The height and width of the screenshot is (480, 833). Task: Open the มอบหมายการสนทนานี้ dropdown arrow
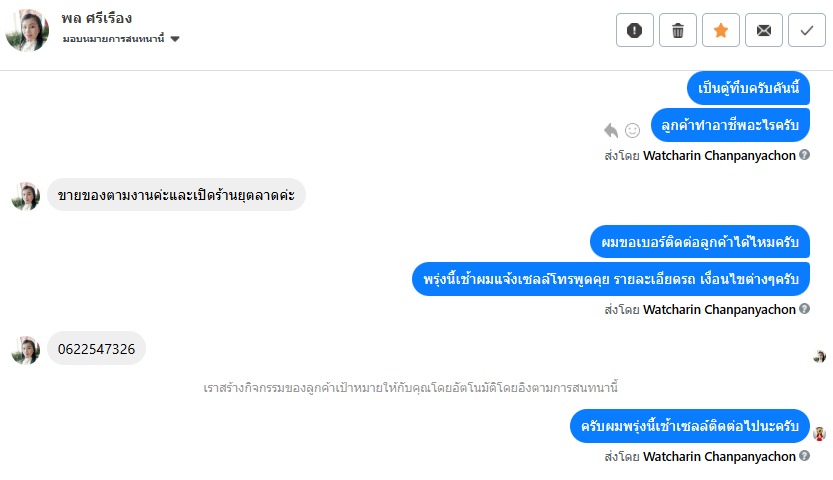(175, 39)
